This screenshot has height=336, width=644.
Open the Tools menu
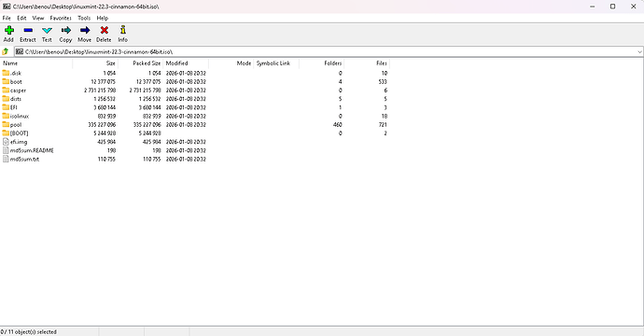point(84,18)
